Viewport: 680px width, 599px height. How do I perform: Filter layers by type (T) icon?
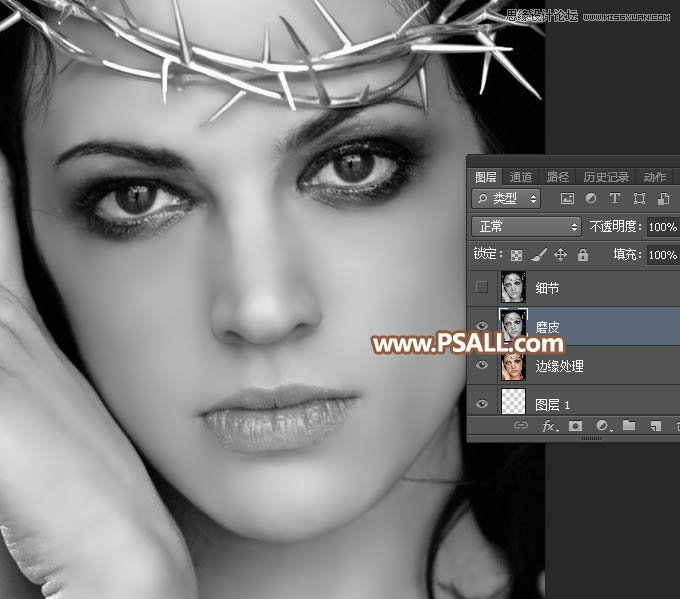[x=615, y=199]
